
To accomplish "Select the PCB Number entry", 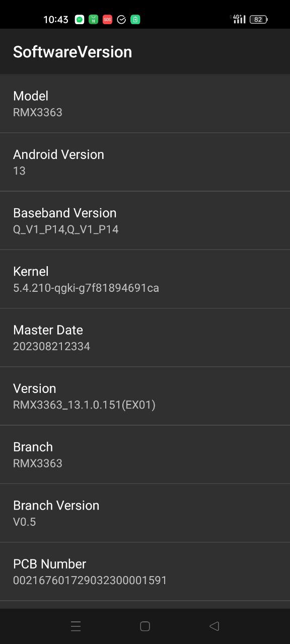I will click(x=145, y=572).
